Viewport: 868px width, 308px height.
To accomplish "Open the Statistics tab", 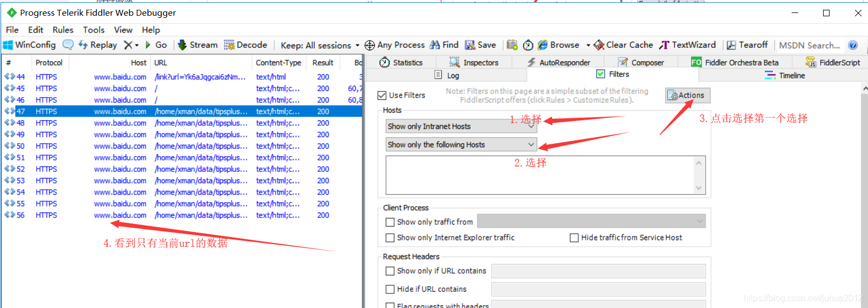I will pyautogui.click(x=401, y=62).
